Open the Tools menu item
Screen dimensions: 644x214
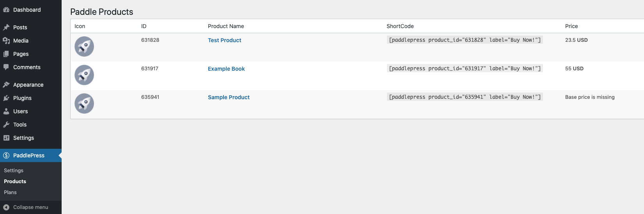31,125
